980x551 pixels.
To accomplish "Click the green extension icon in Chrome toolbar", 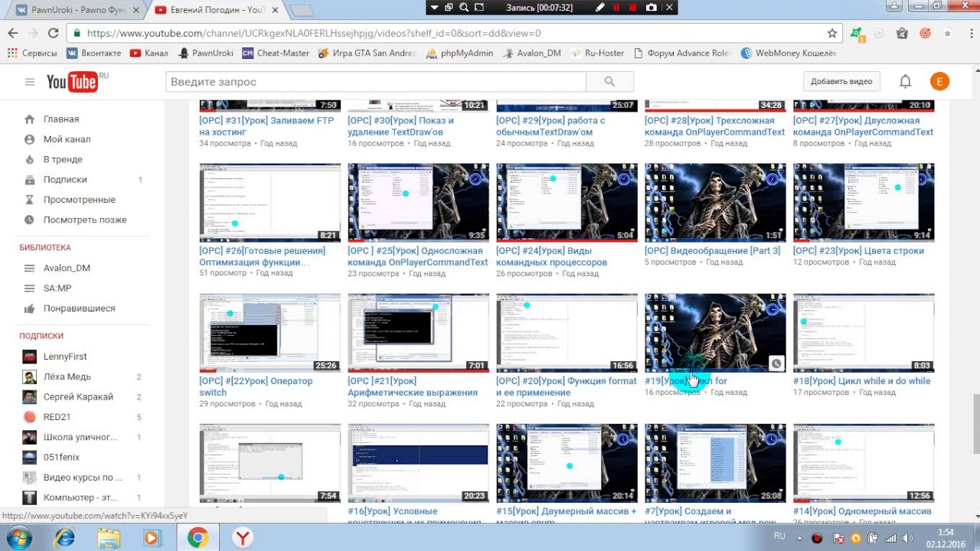I will point(857,34).
